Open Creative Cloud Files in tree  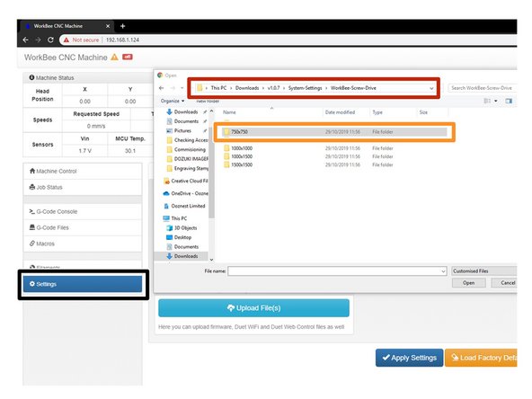tap(186, 181)
